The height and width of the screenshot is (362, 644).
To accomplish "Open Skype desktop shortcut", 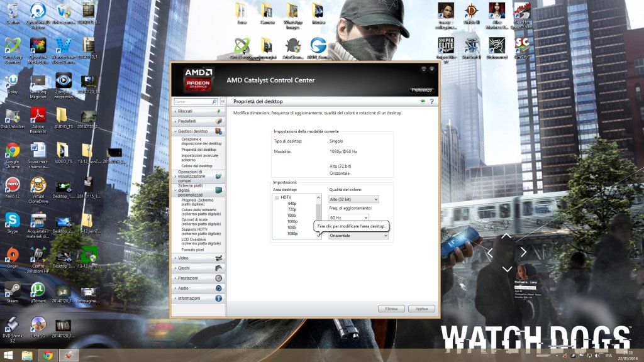I will (13, 223).
